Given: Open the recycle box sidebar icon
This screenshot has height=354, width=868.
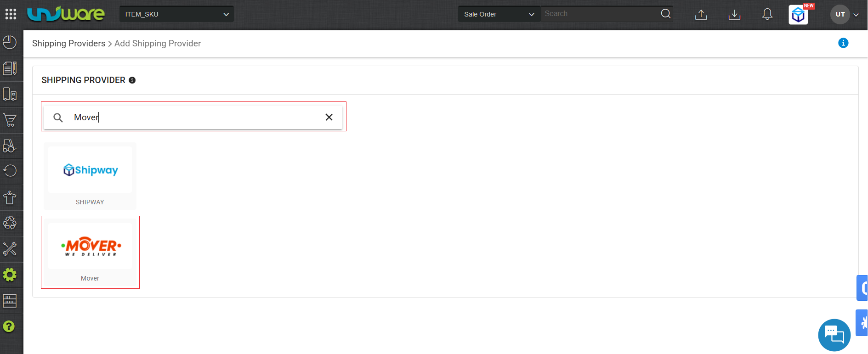Looking at the screenshot, I should (10, 223).
